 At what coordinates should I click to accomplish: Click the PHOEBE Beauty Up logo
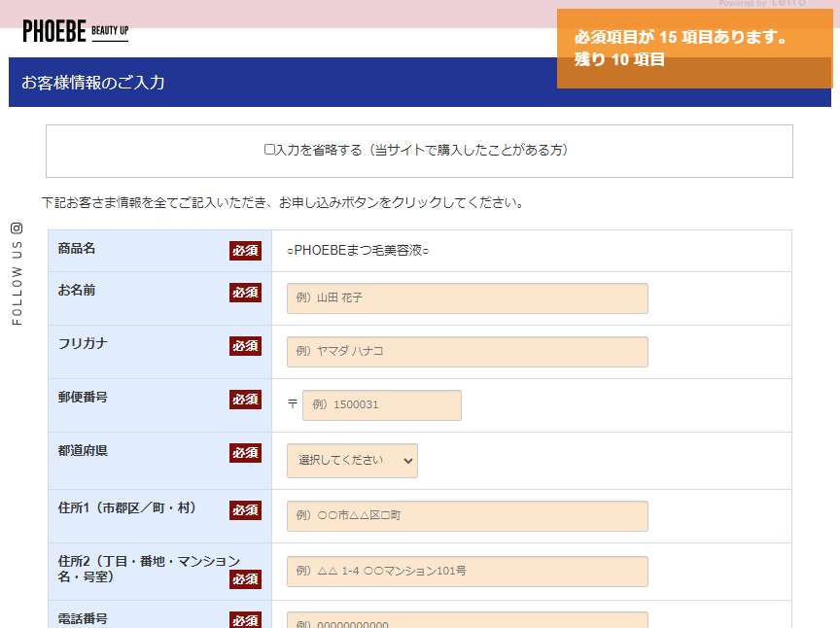76,31
